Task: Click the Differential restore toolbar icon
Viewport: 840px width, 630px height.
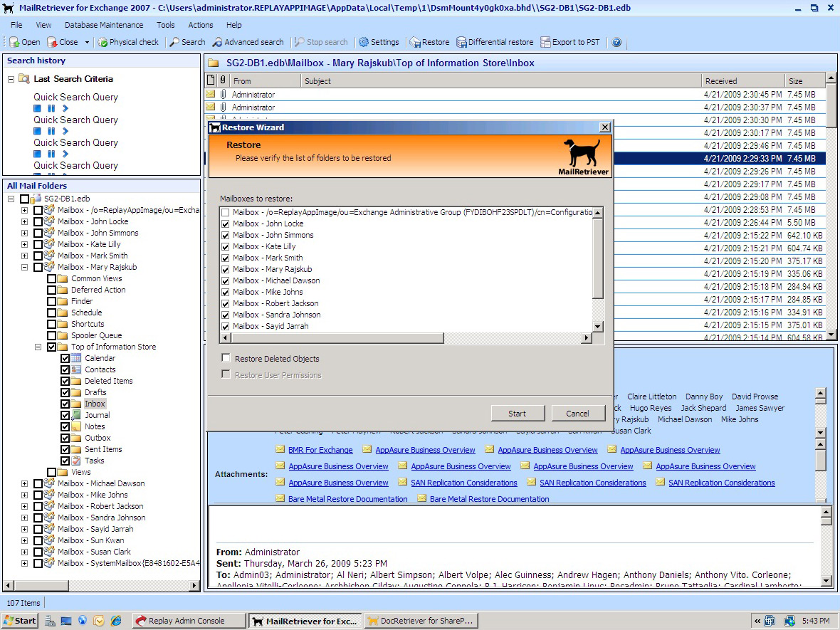Action: [461, 42]
